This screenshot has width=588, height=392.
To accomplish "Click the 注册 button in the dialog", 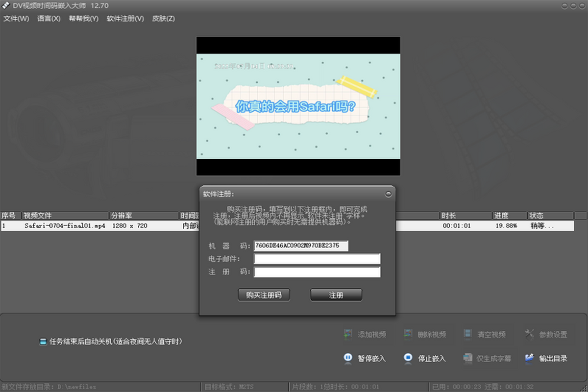I will 336,295.
